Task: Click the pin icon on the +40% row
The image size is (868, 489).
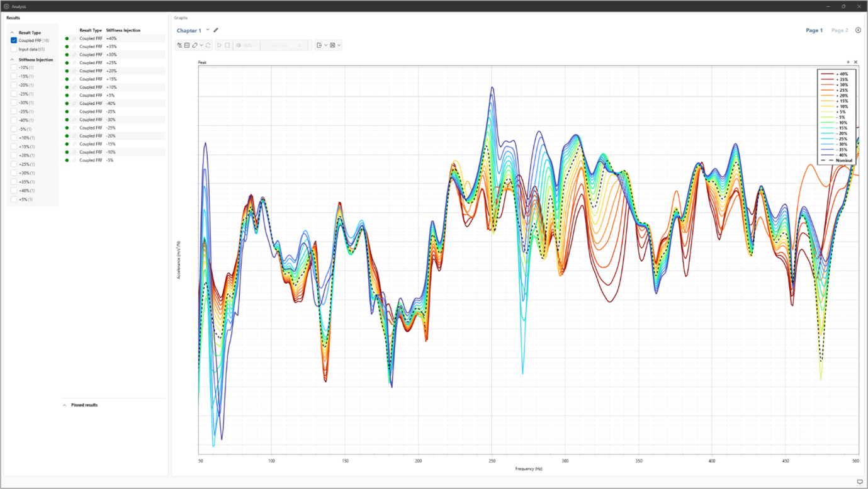Action: click(x=74, y=38)
